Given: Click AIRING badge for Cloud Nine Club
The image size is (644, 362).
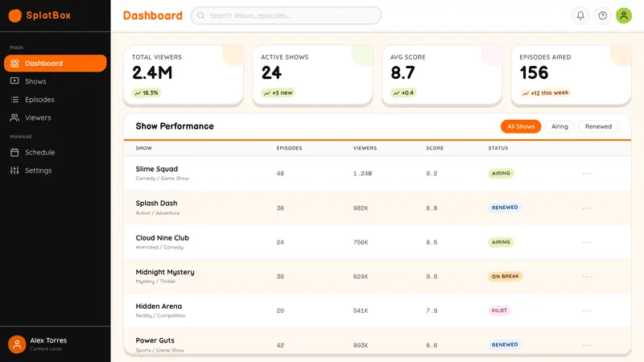Looking at the screenshot, I should point(501,242).
